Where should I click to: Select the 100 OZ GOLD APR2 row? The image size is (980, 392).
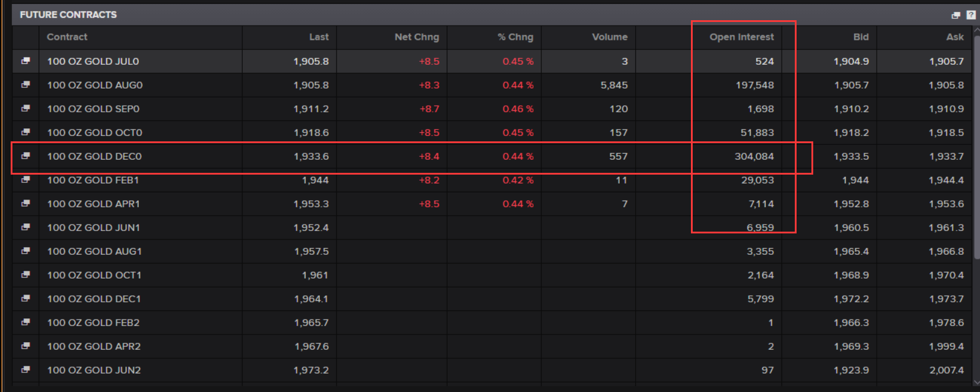[x=94, y=346]
